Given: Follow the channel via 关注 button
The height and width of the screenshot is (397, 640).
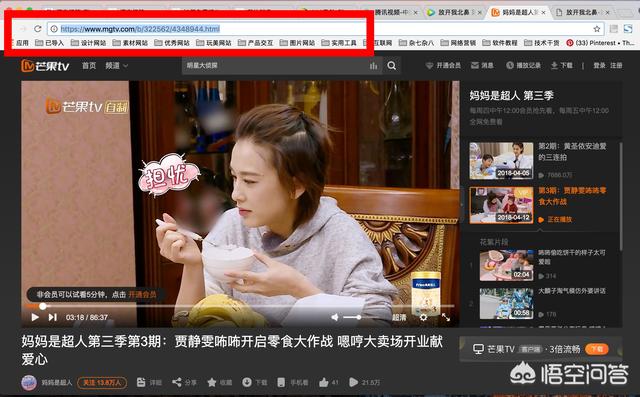Looking at the screenshot, I should (x=102, y=383).
